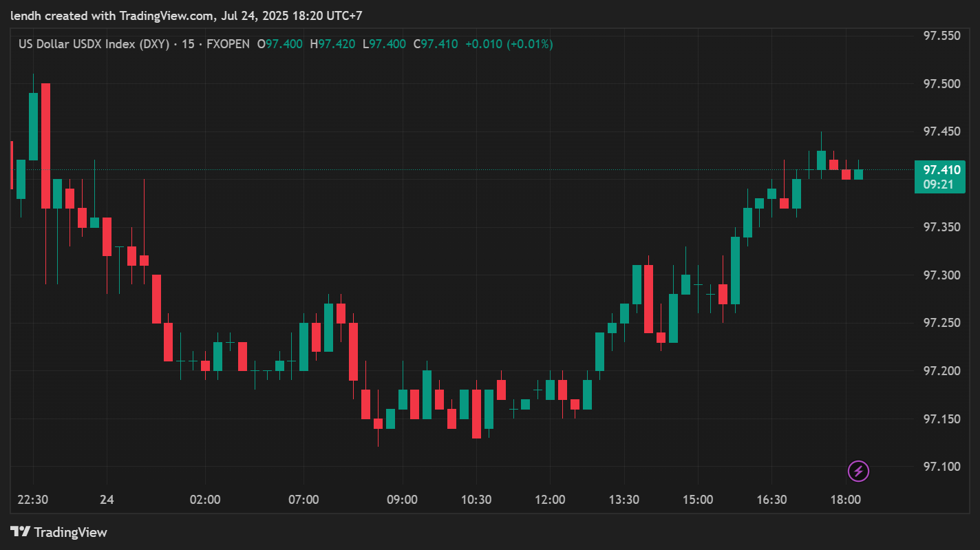
Task: Click the header text 'lendh created with TradingView.com'
Action: point(113,15)
